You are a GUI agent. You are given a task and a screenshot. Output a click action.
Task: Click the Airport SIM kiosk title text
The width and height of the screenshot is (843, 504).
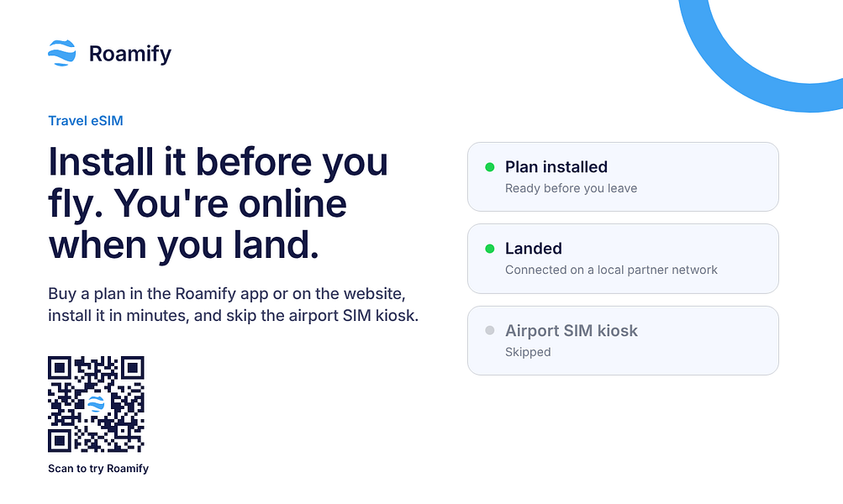pos(572,330)
